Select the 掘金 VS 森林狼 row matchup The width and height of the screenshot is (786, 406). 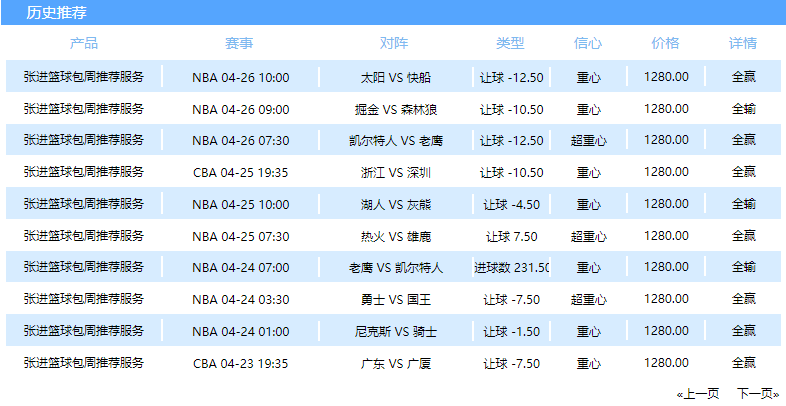(395, 109)
